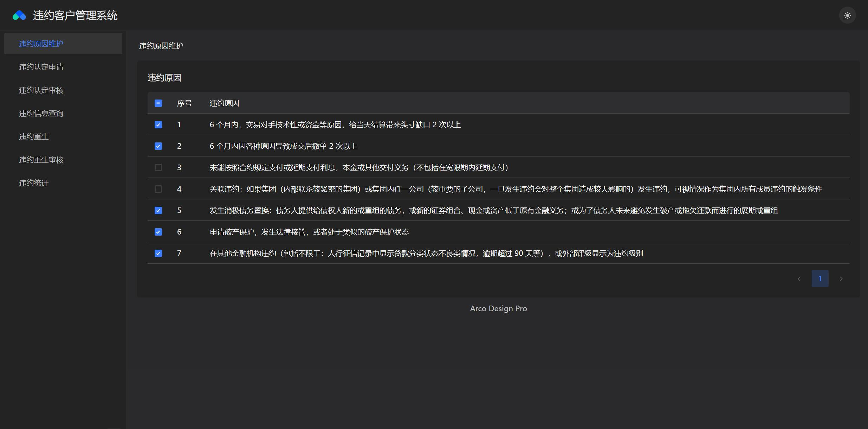This screenshot has width=868, height=429.
Task: Go to previous page arrow
Action: (x=799, y=279)
